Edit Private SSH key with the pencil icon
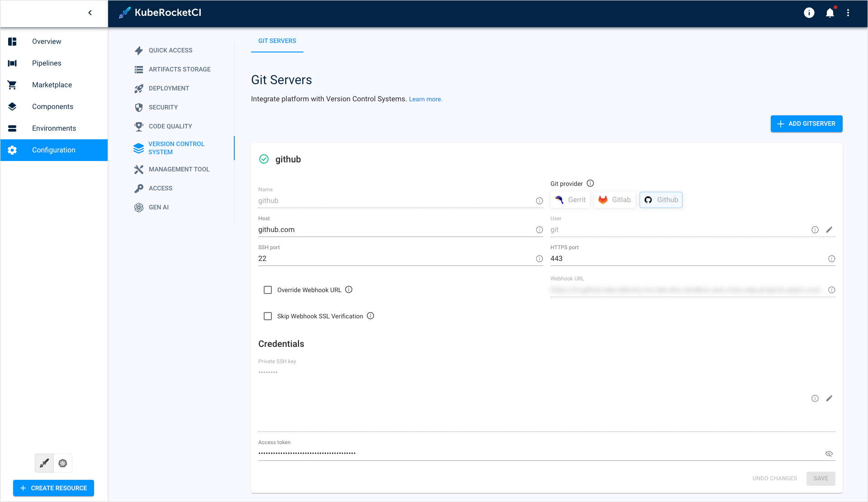 click(x=829, y=398)
